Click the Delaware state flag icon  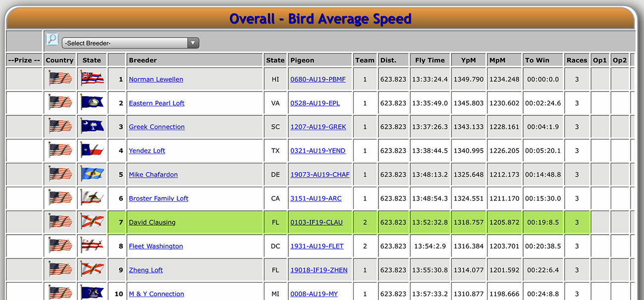point(92,174)
